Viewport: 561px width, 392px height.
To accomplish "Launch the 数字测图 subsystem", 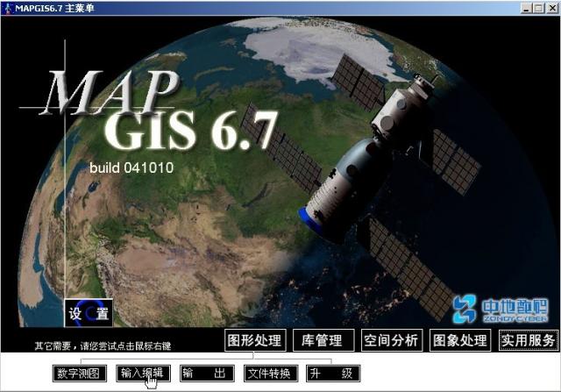I will pyautogui.click(x=80, y=374).
